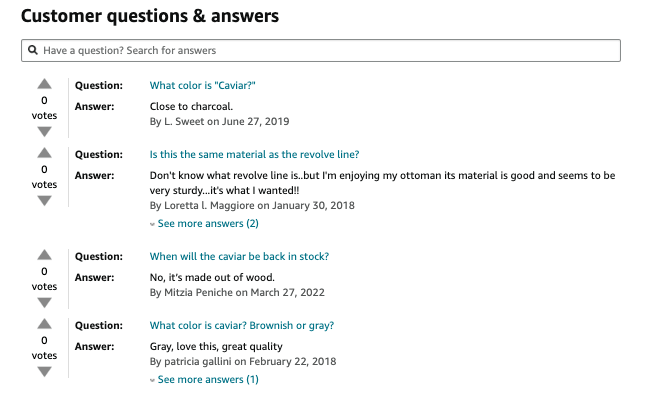The image size is (670, 404).
Task: Upvote the revolve line material question
Action: click(x=44, y=153)
